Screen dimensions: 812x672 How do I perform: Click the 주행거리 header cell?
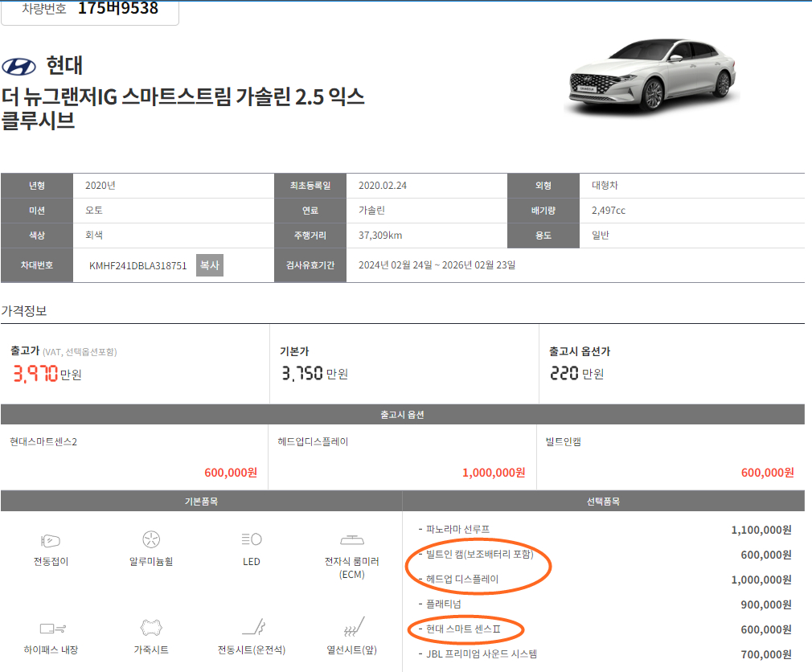(310, 235)
